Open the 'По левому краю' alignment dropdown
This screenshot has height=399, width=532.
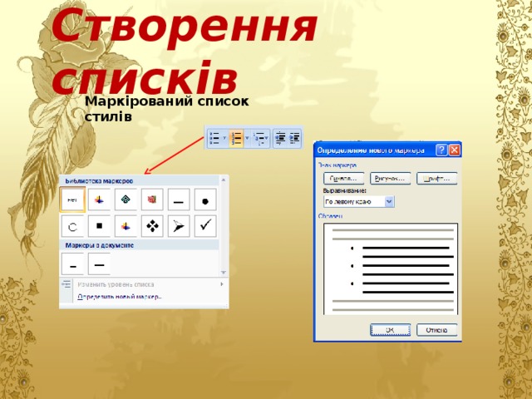[x=389, y=202]
